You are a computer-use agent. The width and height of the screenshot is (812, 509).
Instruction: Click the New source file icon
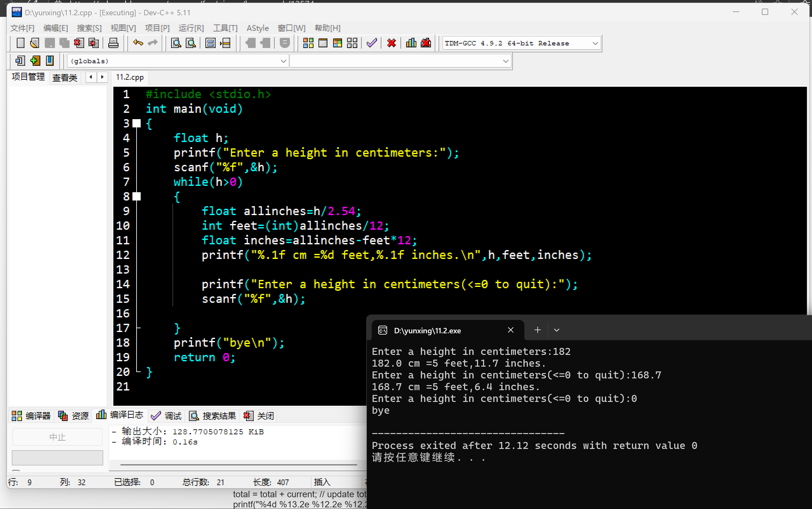click(20, 43)
